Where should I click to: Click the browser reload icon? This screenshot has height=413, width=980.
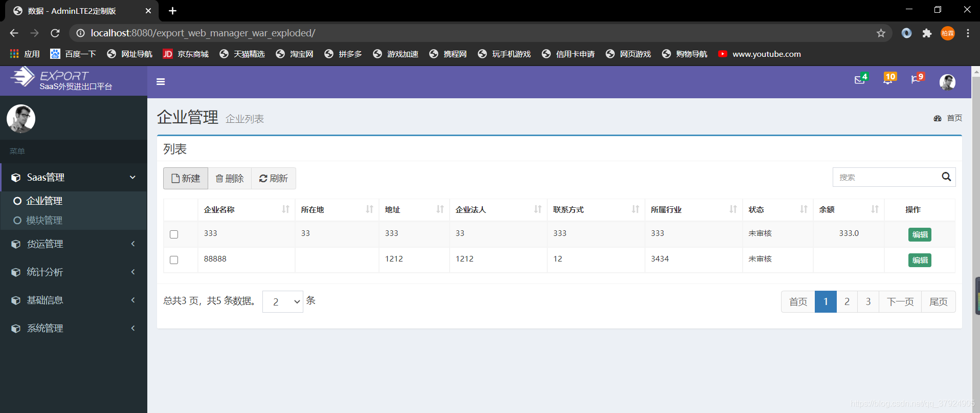pos(55,33)
